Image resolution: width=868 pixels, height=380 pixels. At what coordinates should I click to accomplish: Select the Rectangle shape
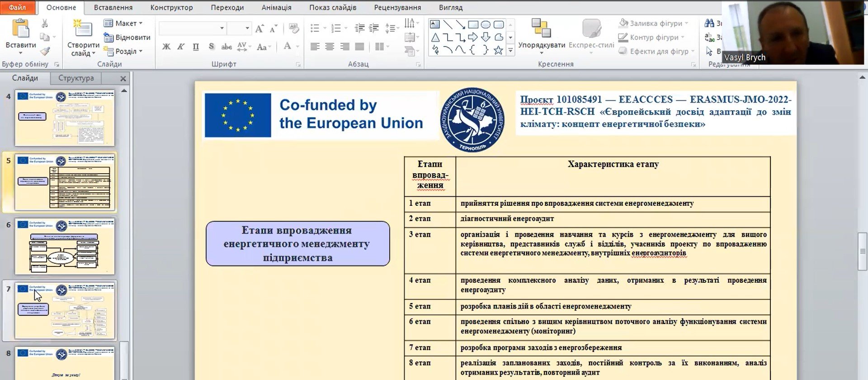(x=473, y=24)
